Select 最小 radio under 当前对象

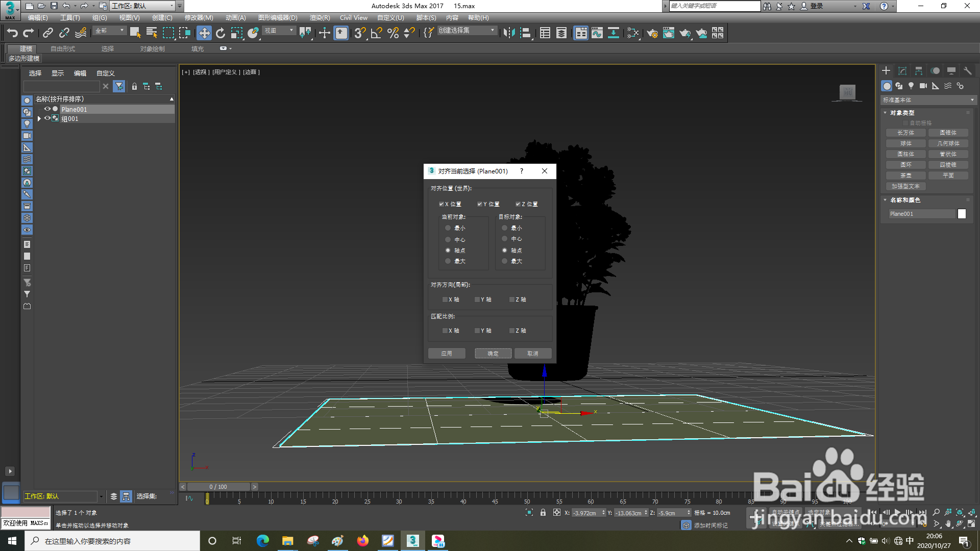coord(448,228)
